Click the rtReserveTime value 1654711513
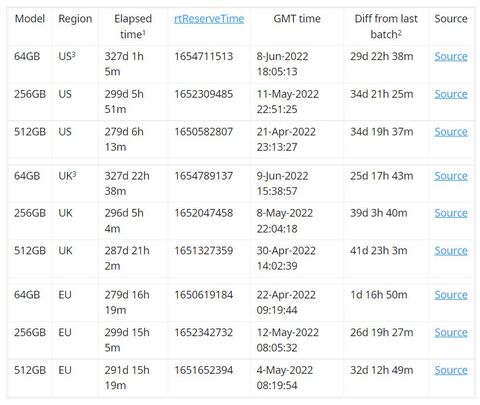The height and width of the screenshot is (405, 480). pyautogui.click(x=203, y=56)
